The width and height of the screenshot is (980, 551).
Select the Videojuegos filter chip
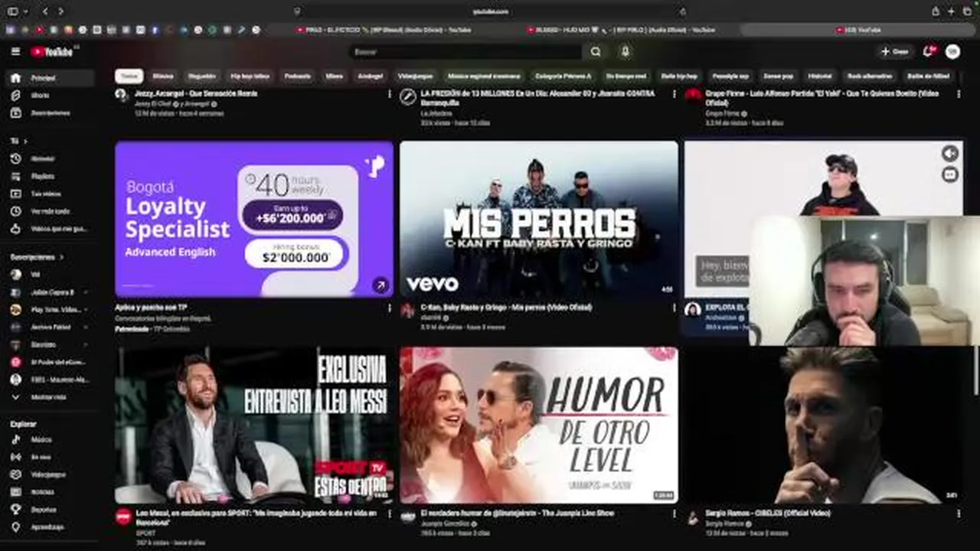point(415,77)
